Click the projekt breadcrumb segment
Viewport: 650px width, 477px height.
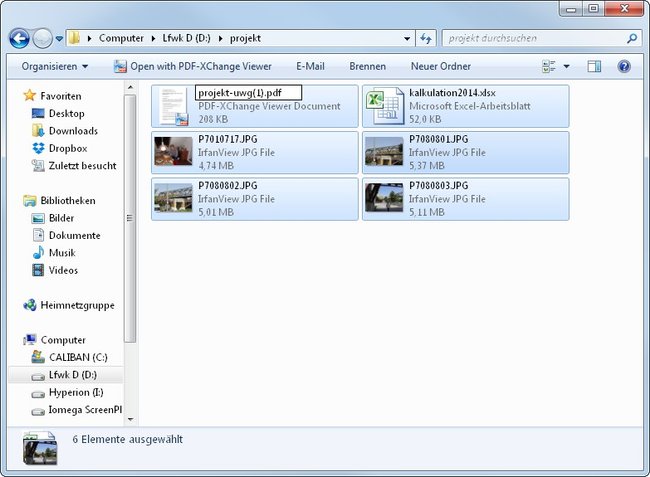(x=245, y=38)
